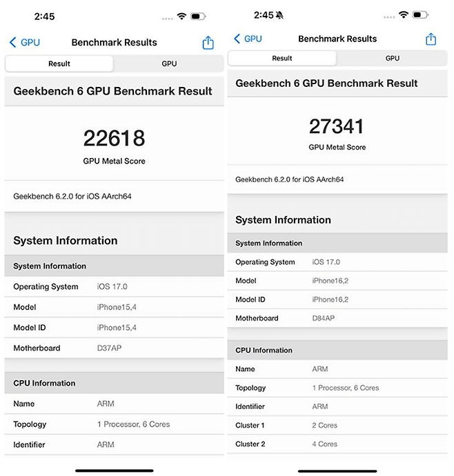Click the Cluster 2 row showing 4 Cores
The height and width of the screenshot is (476, 454).
point(337,444)
